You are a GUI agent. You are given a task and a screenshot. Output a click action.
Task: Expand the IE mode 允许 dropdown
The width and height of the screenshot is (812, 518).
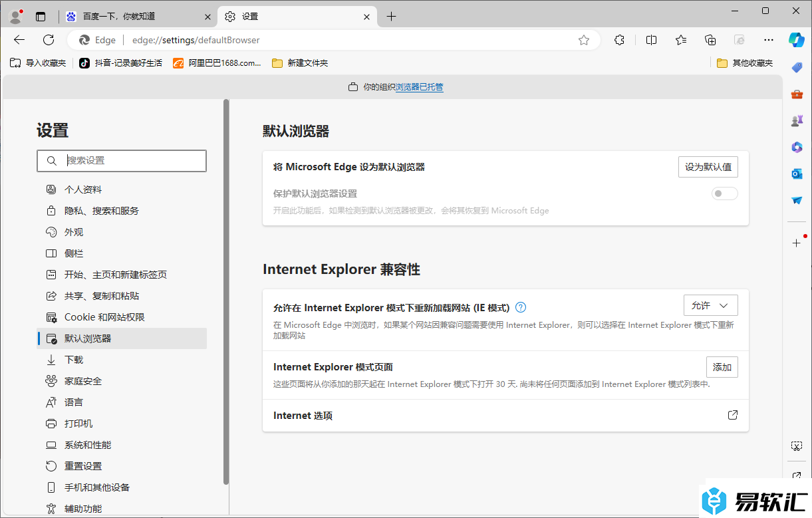point(711,305)
